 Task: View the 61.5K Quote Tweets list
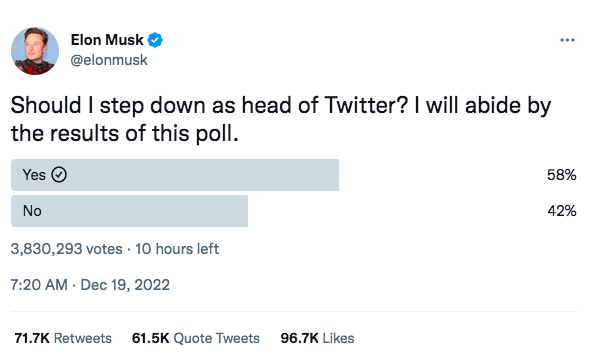pyautogui.click(x=196, y=338)
